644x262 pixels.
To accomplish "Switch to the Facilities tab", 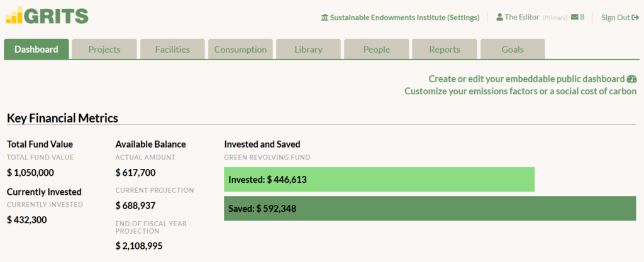I will (x=172, y=50).
